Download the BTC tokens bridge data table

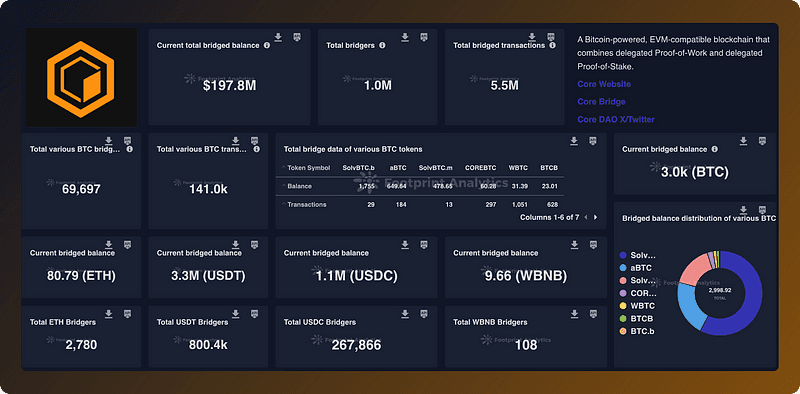[574, 141]
